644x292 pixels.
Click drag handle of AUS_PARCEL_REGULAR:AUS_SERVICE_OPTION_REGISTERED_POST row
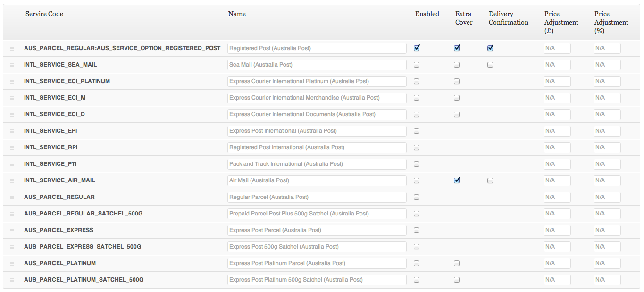pos(12,49)
